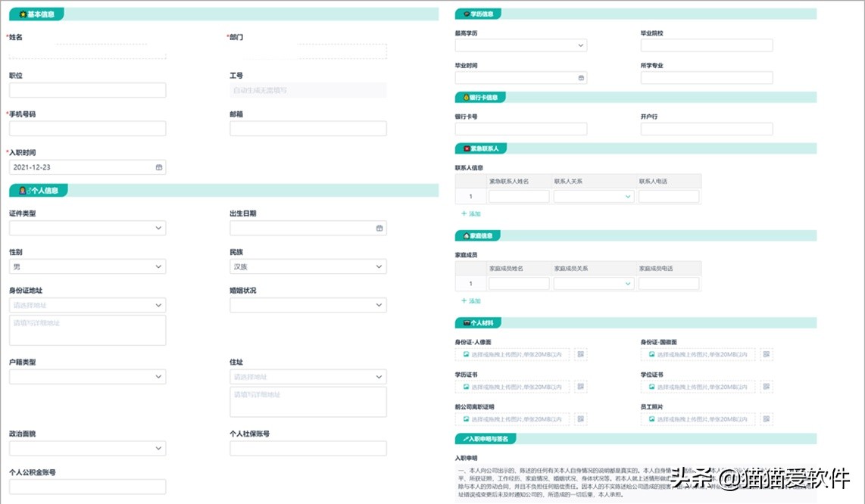Click 家庭成员电话 cell in row 1
865x504 pixels.
(x=669, y=284)
